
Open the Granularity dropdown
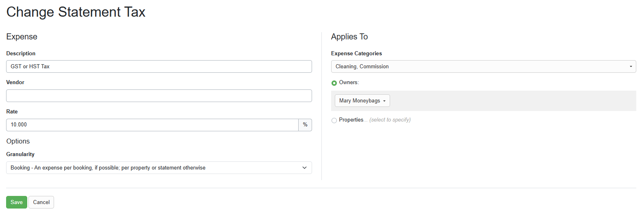(159, 167)
